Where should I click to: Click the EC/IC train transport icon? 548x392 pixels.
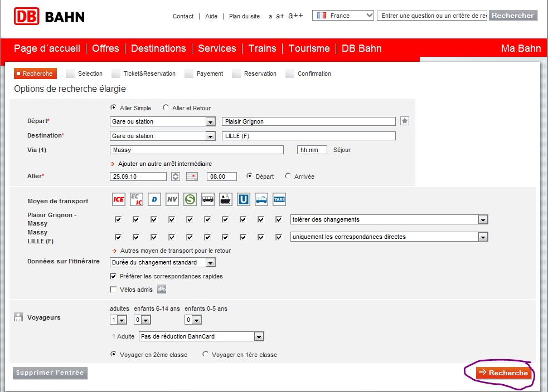coord(136,199)
